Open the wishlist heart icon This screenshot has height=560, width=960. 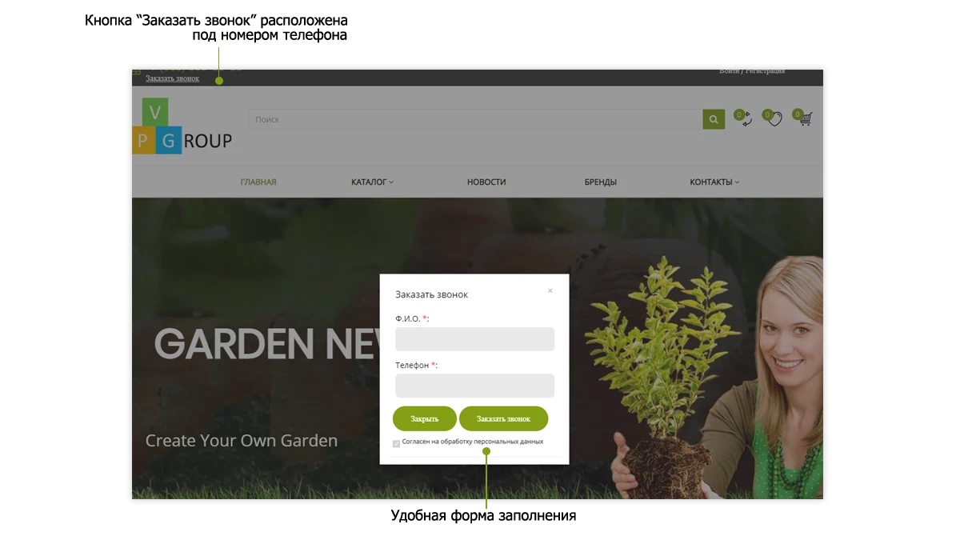(x=772, y=118)
